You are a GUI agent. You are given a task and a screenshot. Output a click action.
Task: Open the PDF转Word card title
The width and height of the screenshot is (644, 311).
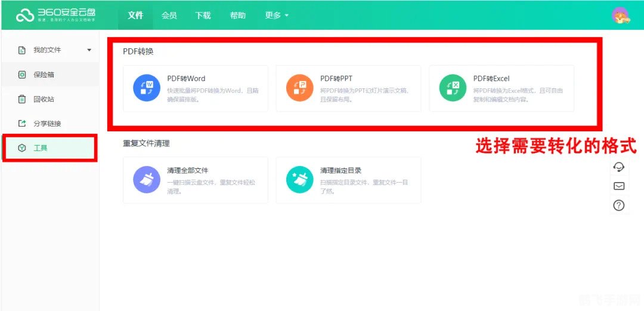(x=186, y=79)
